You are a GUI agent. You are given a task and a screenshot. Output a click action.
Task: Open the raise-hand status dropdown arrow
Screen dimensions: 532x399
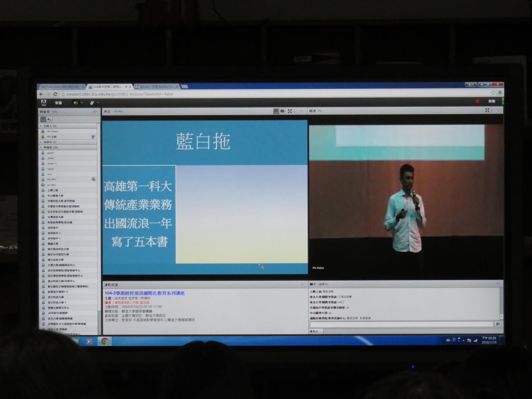point(98,103)
